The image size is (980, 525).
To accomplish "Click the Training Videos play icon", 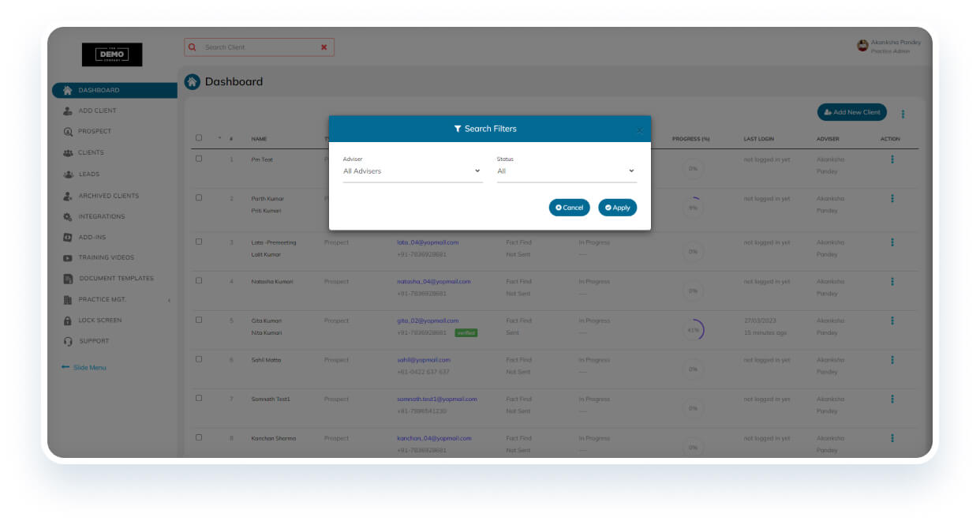I will 68,258.
